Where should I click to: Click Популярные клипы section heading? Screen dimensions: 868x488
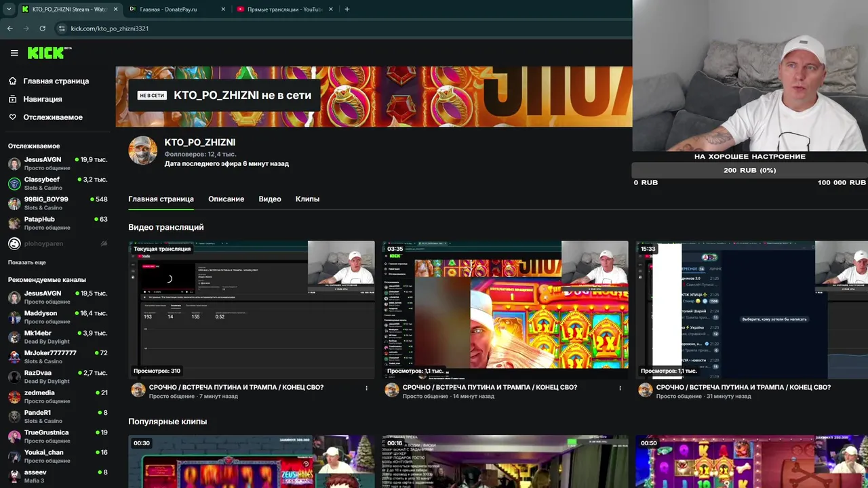coord(167,422)
